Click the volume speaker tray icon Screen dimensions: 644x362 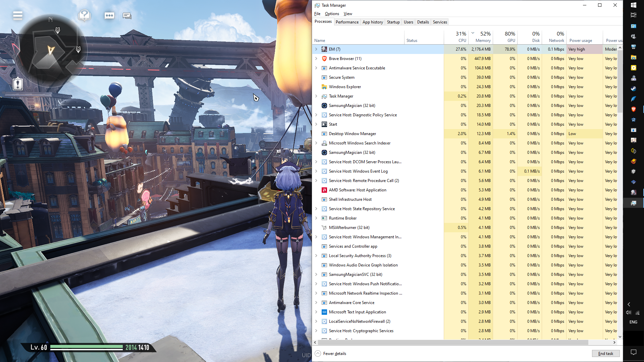(x=629, y=312)
